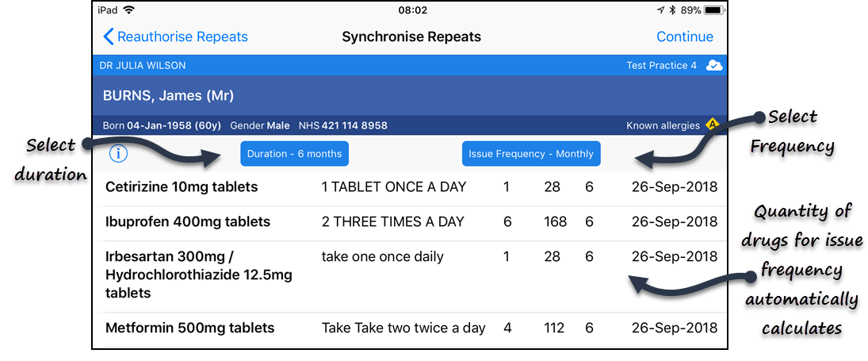Image resolution: width=868 pixels, height=361 pixels.
Task: Tap the yellow allergy warning icon
Action: 712,125
